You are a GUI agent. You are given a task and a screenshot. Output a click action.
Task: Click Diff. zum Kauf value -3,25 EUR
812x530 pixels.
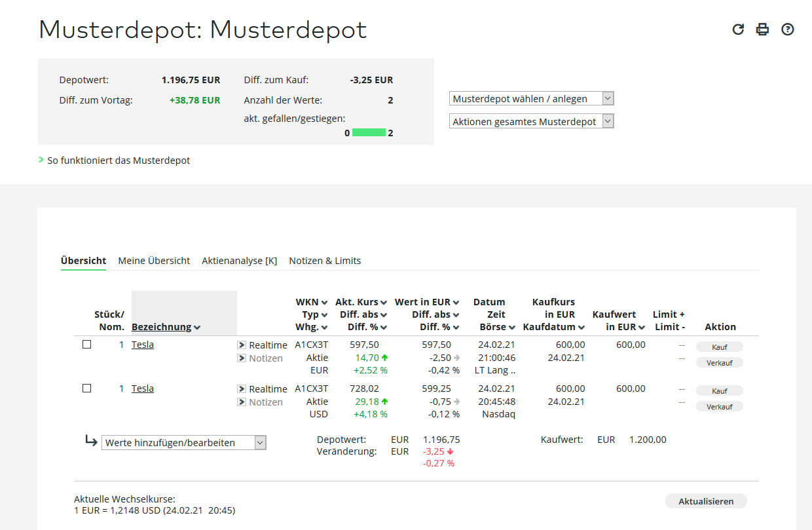[x=371, y=81]
